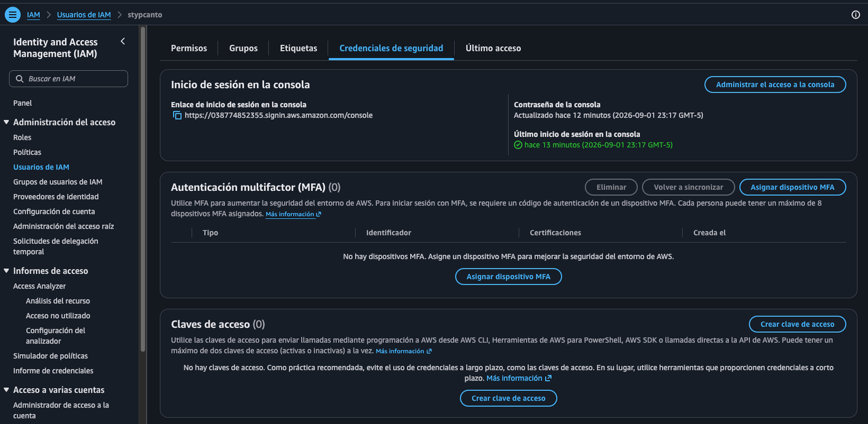868x424 pixels.
Task: Click the magnifier icon in IAM search
Action: pyautogui.click(x=20, y=79)
